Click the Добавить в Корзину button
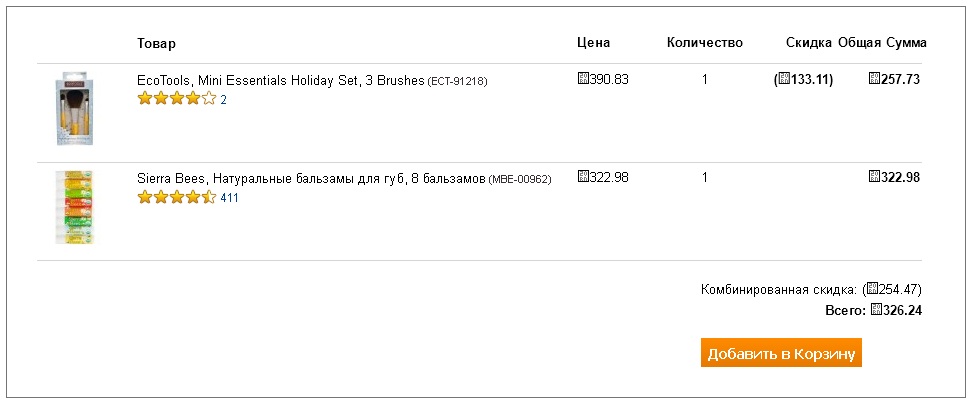 tap(781, 353)
